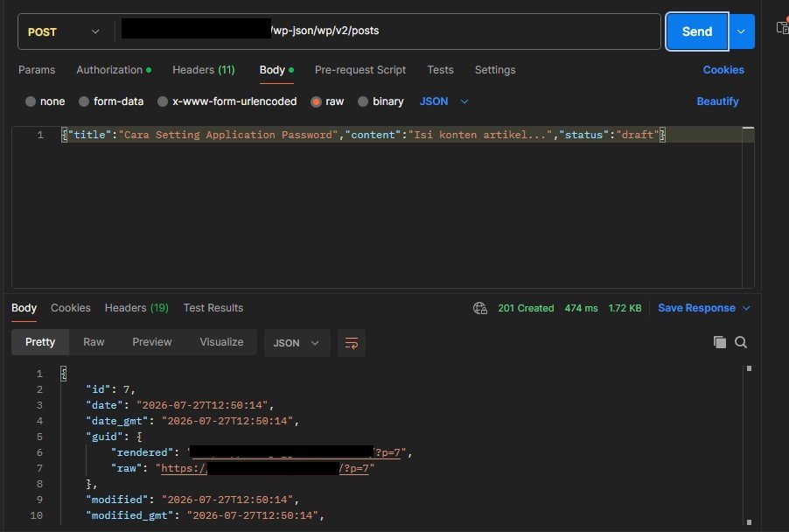Open the request Settings tab
789x532 pixels.
pyautogui.click(x=495, y=70)
